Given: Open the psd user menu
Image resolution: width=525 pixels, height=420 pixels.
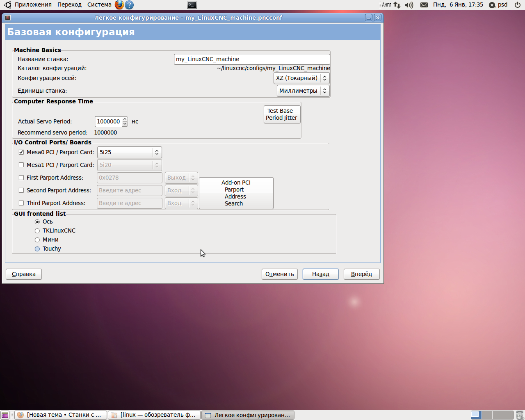Looking at the screenshot, I should coord(503,5).
